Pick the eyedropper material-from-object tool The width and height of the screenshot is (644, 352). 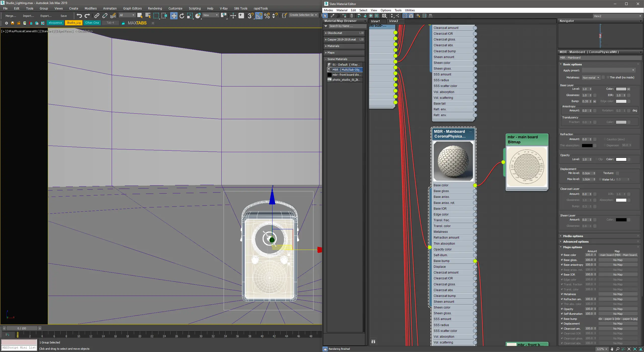[x=332, y=16]
